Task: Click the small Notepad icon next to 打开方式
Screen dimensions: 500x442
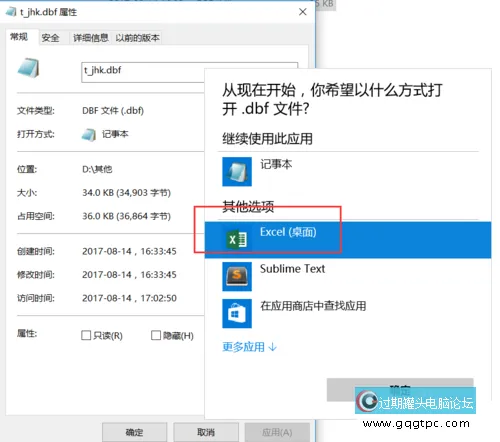Action: 89,134
